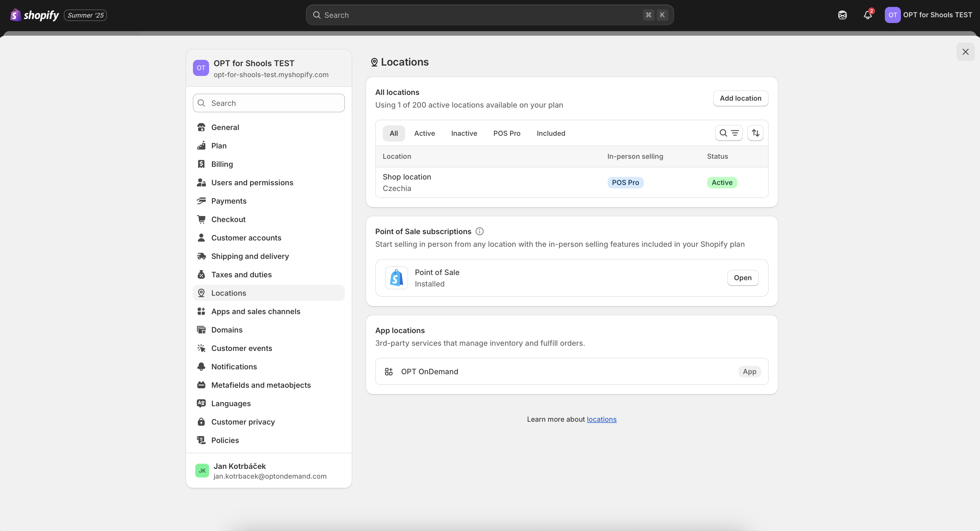Click the notifications bell icon
980x531 pixels.
point(867,15)
